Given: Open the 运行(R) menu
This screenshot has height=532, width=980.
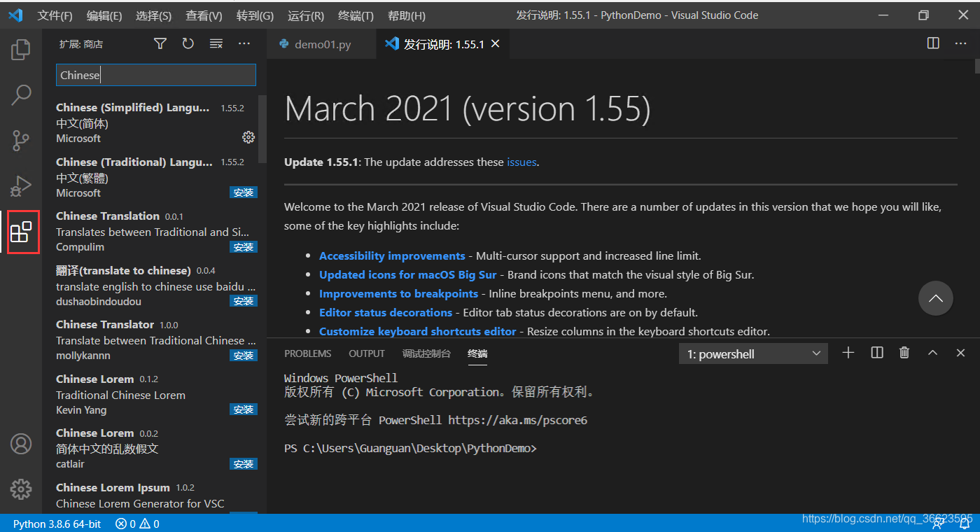Looking at the screenshot, I should [x=306, y=15].
